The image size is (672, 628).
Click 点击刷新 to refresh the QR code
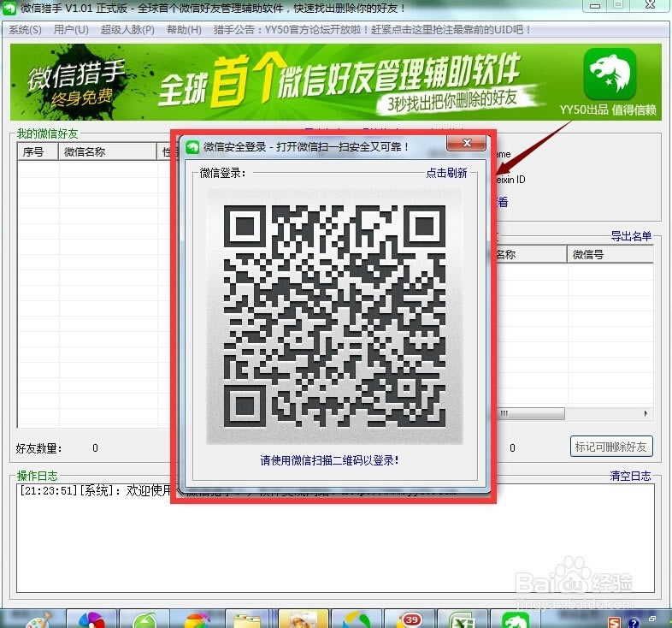446,173
